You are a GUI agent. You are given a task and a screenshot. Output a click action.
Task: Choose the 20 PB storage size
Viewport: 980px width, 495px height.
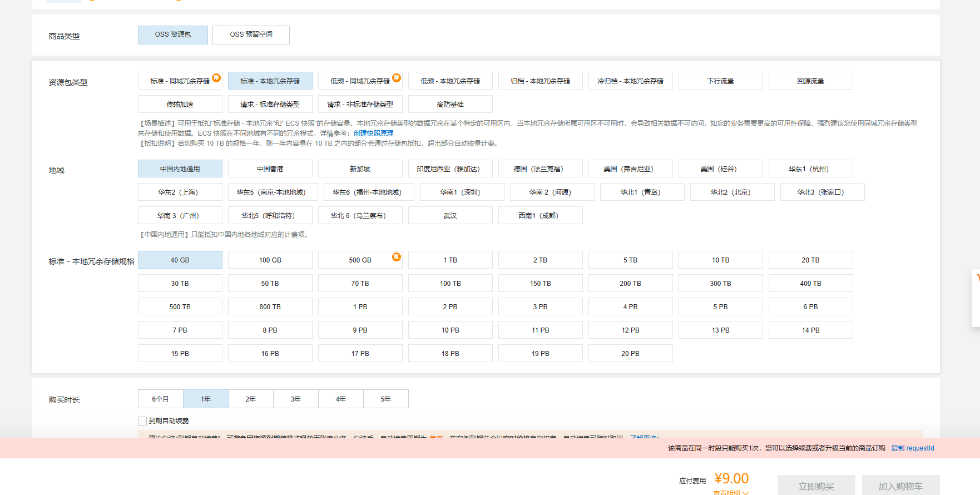(x=631, y=354)
